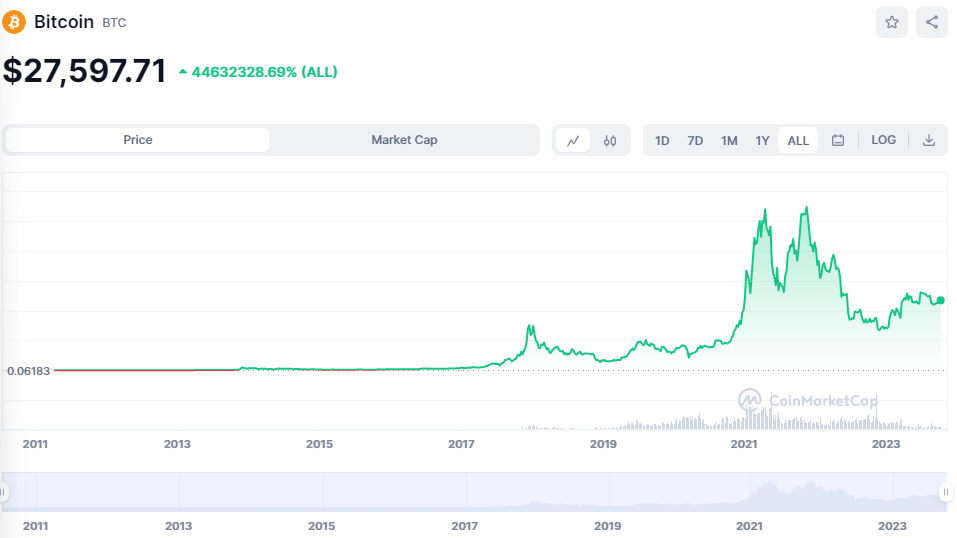Toggle LOG scale on chart
The width and height of the screenshot is (957, 538).
(883, 140)
